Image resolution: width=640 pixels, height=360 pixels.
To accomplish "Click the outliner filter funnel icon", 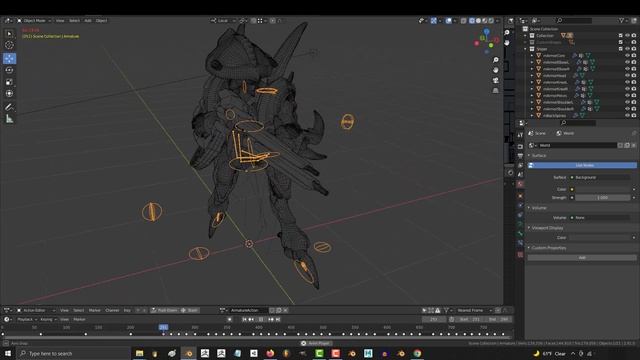I will point(621,20).
